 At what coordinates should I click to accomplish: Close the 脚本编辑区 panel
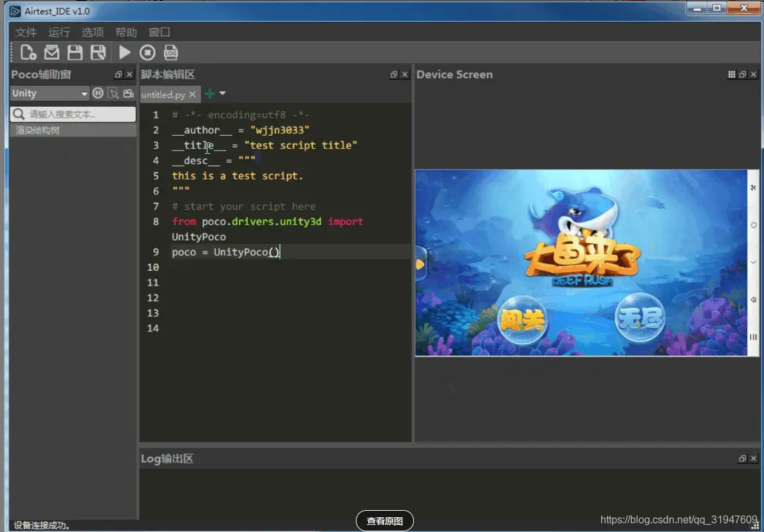coord(405,75)
